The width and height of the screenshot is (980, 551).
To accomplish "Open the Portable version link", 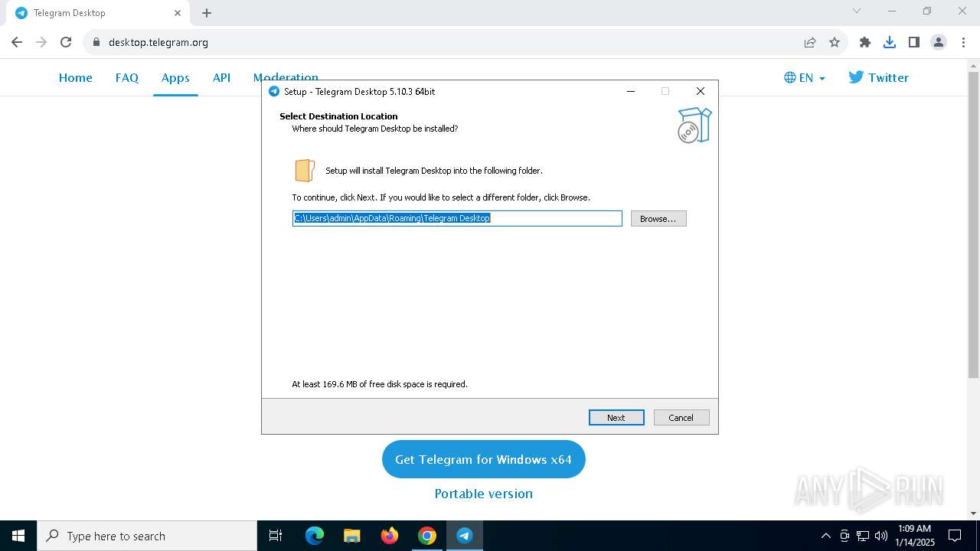I will click(484, 494).
